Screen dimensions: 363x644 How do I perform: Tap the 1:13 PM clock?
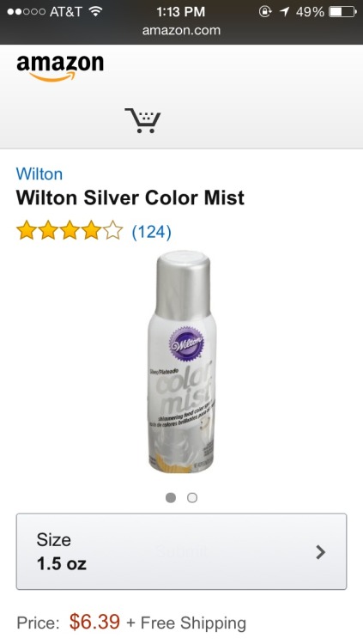point(181,11)
